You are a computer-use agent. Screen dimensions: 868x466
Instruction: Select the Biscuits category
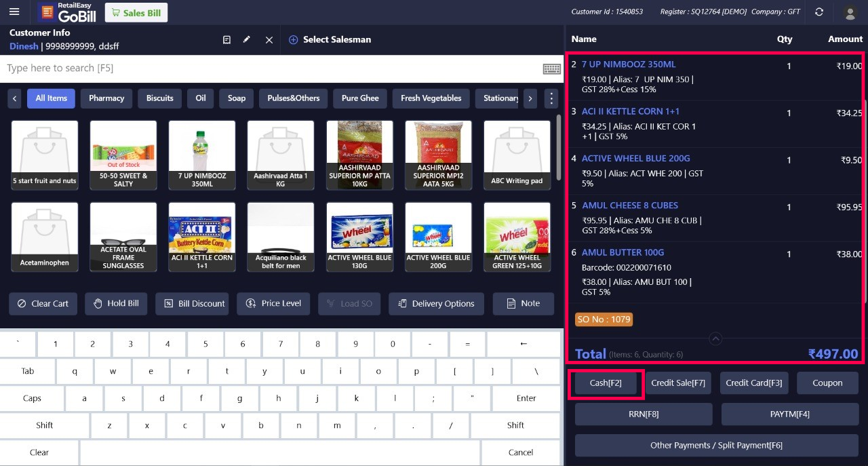[160, 98]
